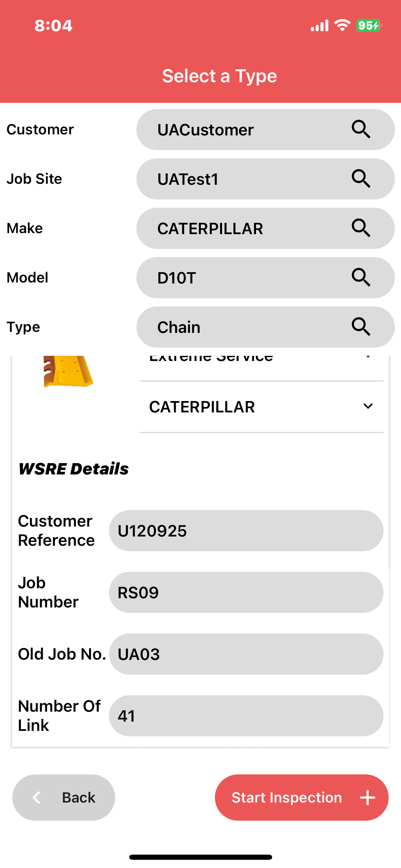The image size is (401, 868).
Task: Tap the back arrow chevron icon
Action: pos(37,797)
